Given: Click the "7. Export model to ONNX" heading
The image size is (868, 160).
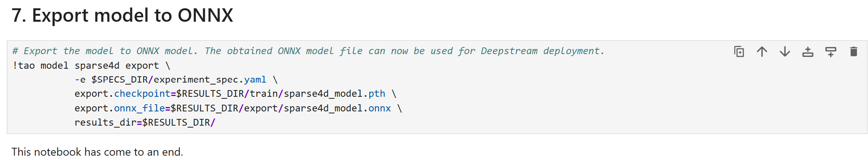Looking at the screenshot, I should [122, 16].
